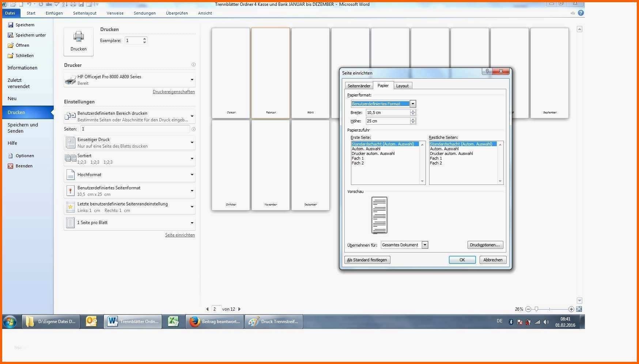Go to next page arrow in preview
The width and height of the screenshot is (639, 364).
[x=239, y=309]
